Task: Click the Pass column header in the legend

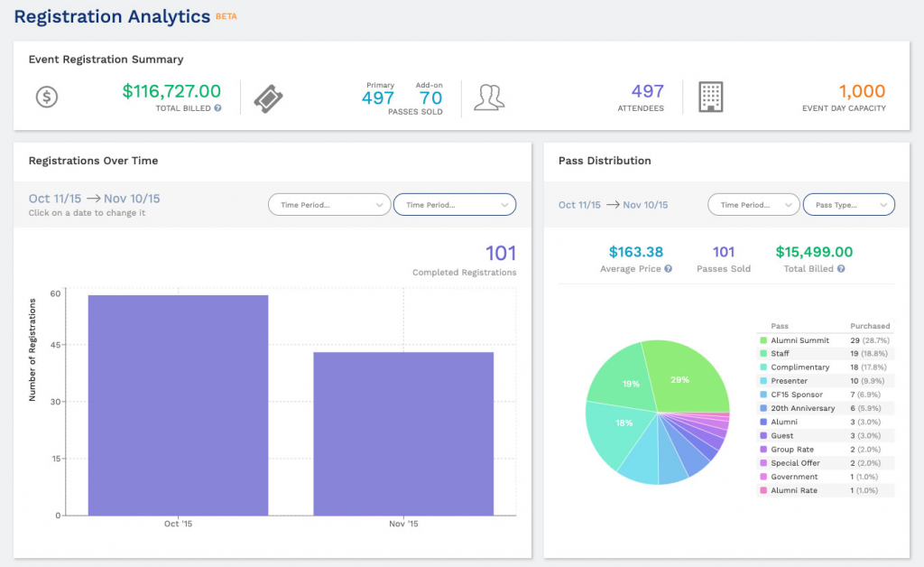Action: point(780,326)
